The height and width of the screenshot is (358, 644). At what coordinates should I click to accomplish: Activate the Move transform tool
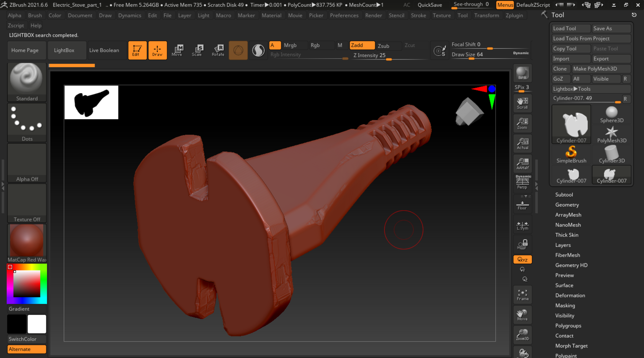(x=177, y=50)
